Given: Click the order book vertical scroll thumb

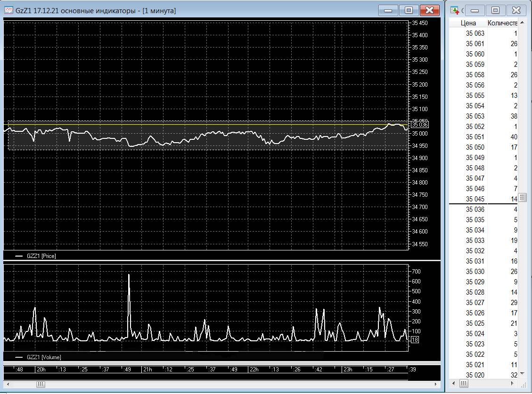Looking at the screenshot, I should (523, 197).
